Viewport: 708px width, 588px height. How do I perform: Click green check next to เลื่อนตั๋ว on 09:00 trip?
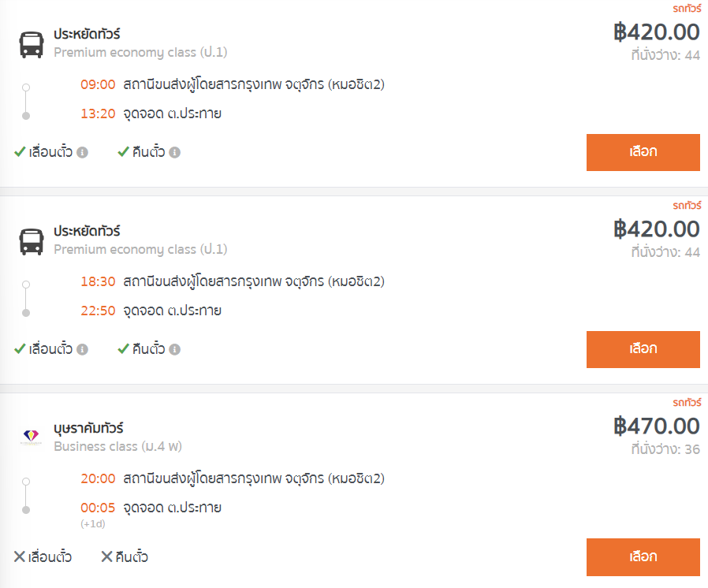pos(20,151)
